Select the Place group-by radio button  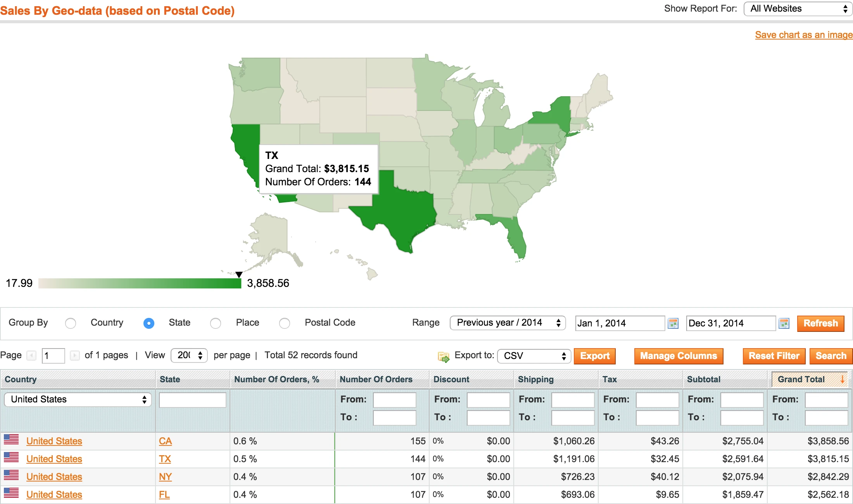point(216,323)
